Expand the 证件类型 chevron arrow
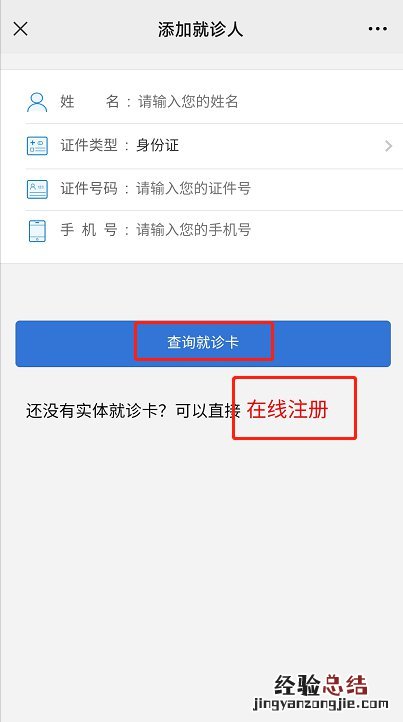 (388, 146)
